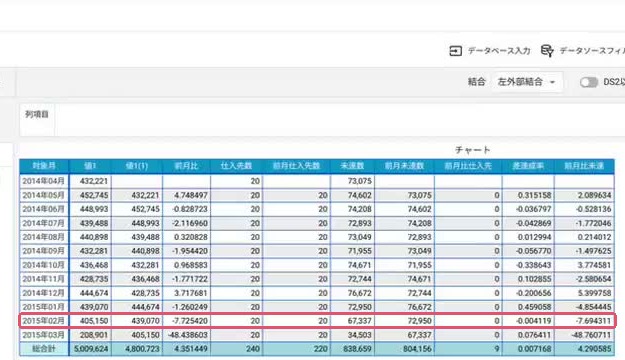Select the 値1 column header

tap(90, 166)
